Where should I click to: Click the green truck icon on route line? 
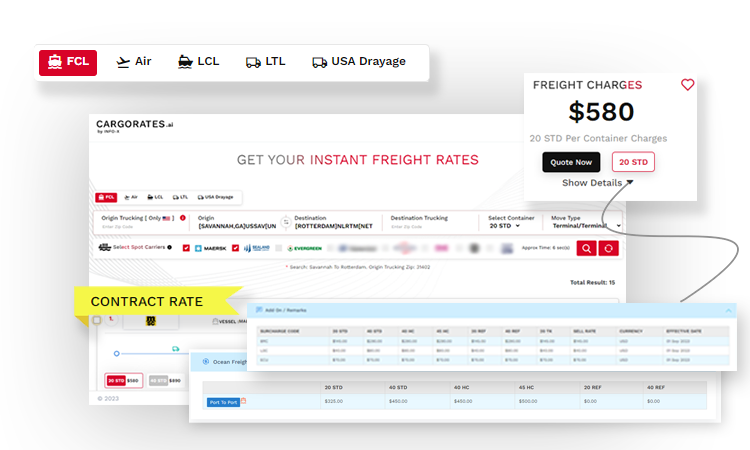click(176, 349)
